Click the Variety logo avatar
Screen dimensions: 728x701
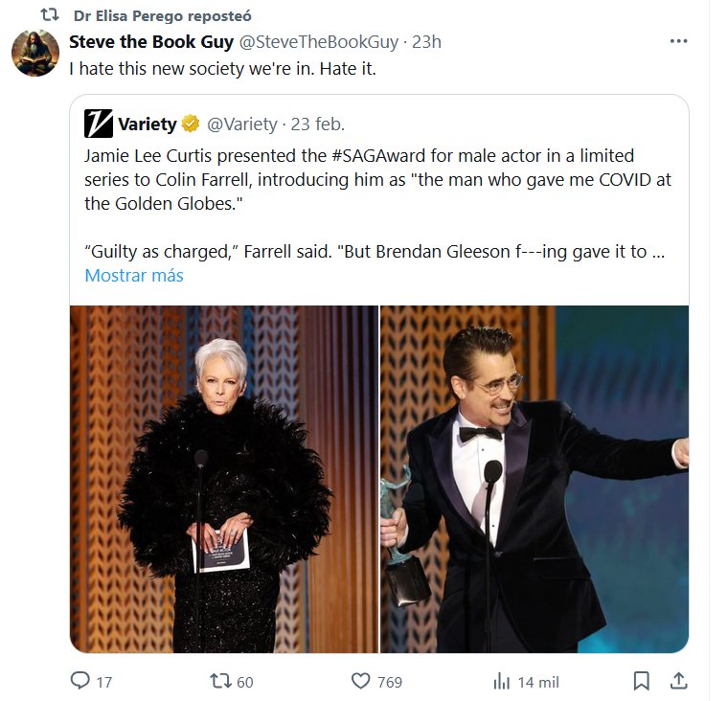pyautogui.click(x=98, y=124)
